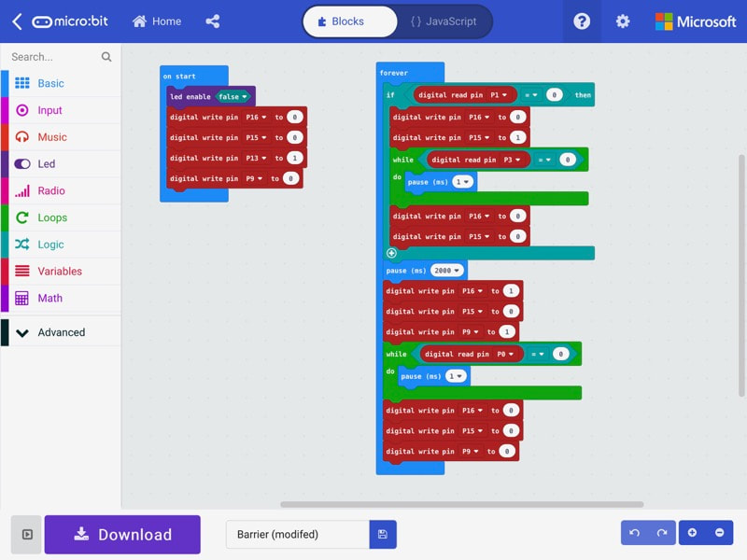
Task: Open the Loops block category
Action: (x=52, y=217)
